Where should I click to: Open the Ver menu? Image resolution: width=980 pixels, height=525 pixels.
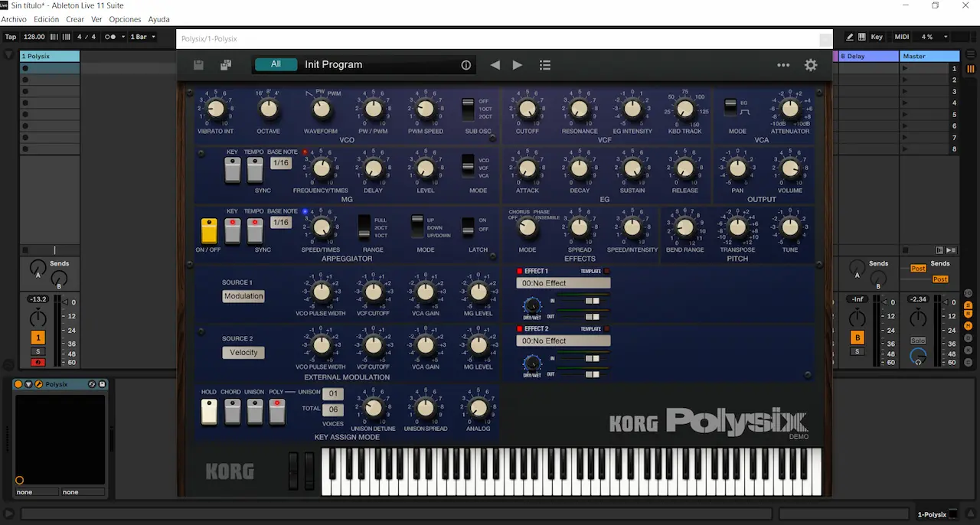96,19
